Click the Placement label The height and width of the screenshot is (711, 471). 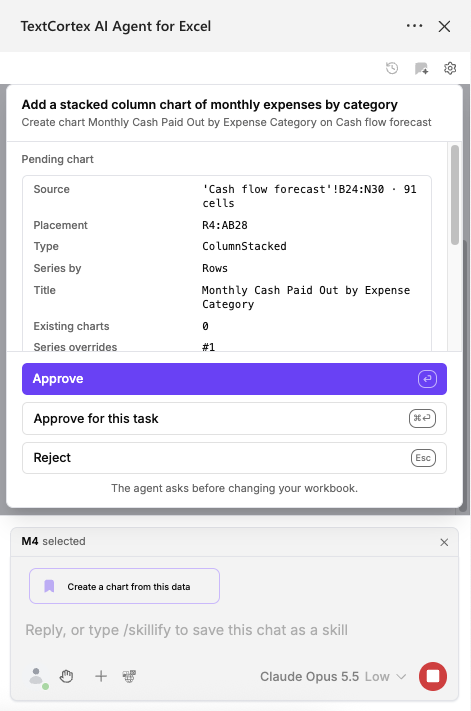coord(61,225)
